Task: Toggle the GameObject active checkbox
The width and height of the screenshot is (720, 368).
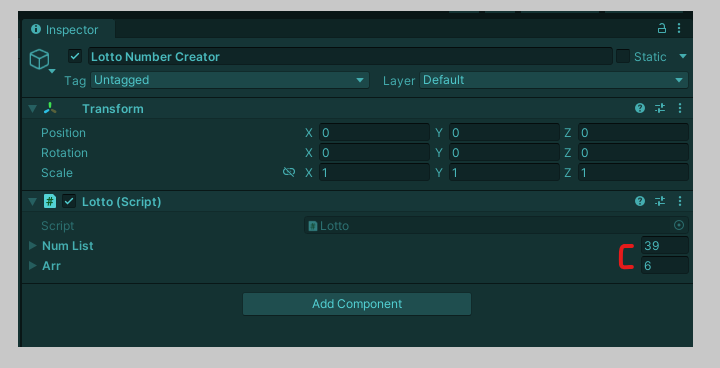Action: [75, 57]
